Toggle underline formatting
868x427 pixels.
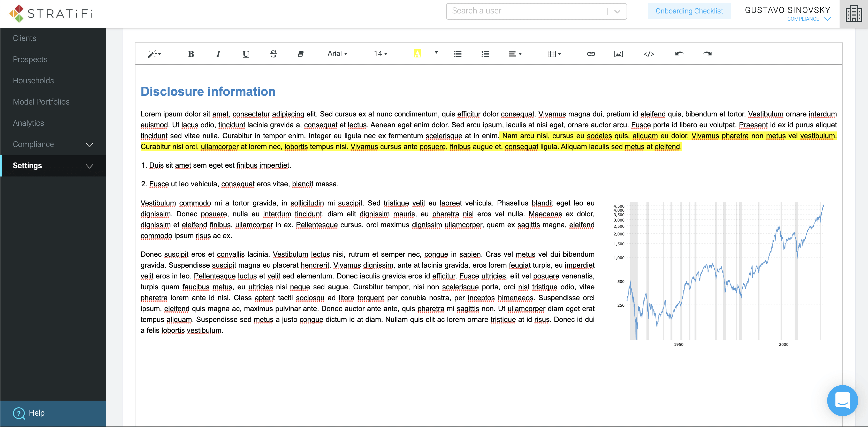[246, 54]
